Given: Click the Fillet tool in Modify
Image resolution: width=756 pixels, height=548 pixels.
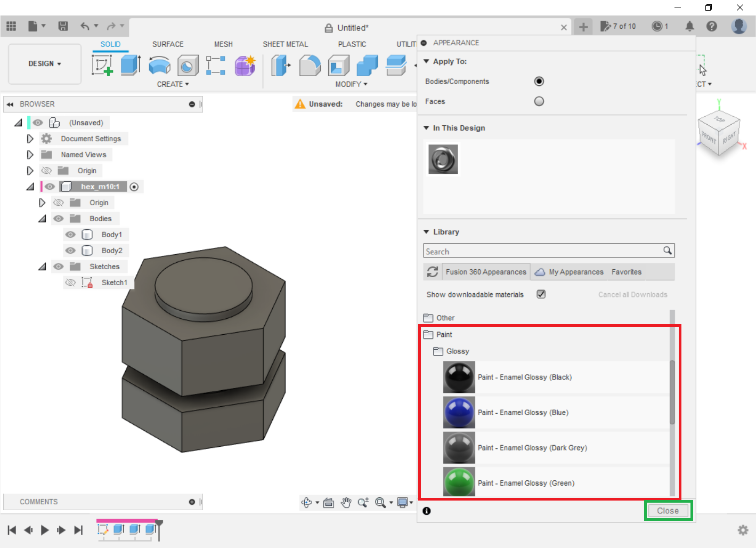Looking at the screenshot, I should pyautogui.click(x=310, y=66).
